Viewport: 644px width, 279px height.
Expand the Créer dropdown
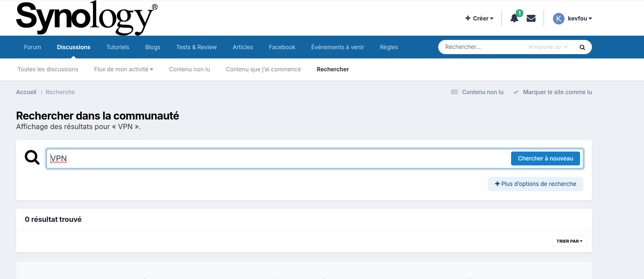(479, 18)
